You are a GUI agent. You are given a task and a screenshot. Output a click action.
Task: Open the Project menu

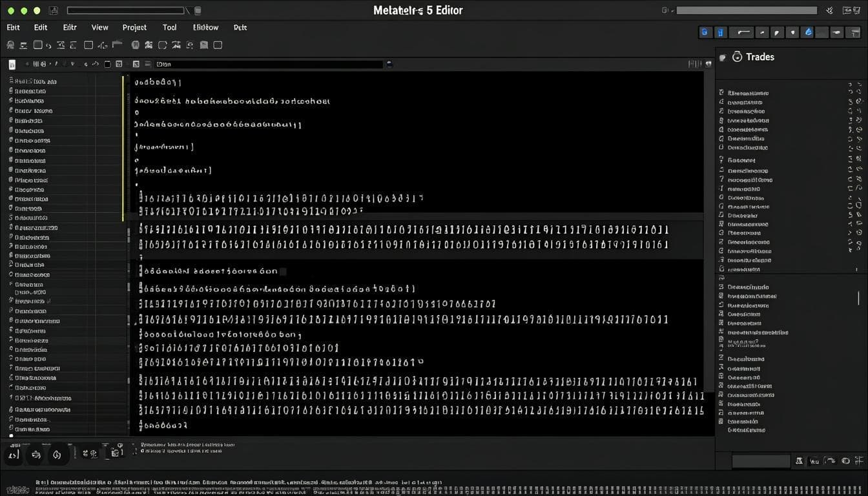134,27
